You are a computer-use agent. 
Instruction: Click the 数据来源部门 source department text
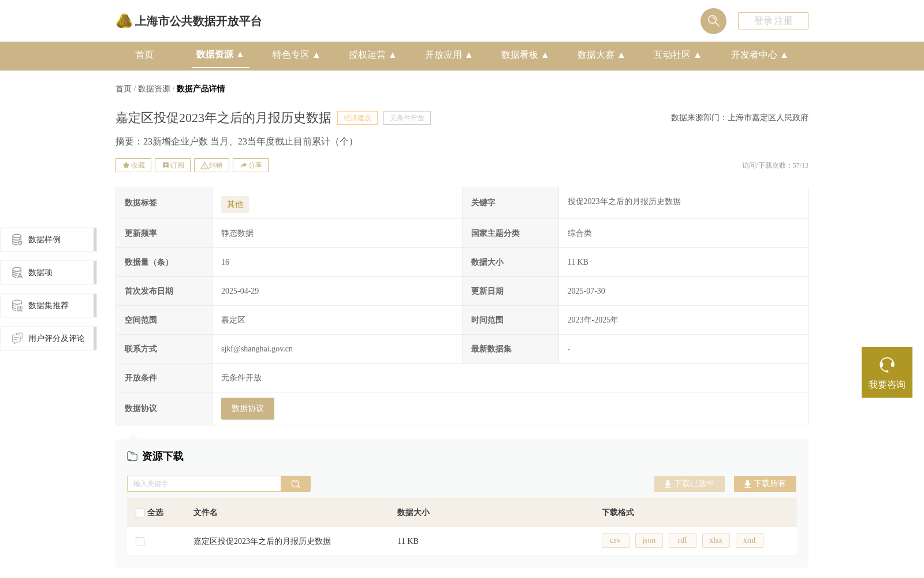[740, 118]
